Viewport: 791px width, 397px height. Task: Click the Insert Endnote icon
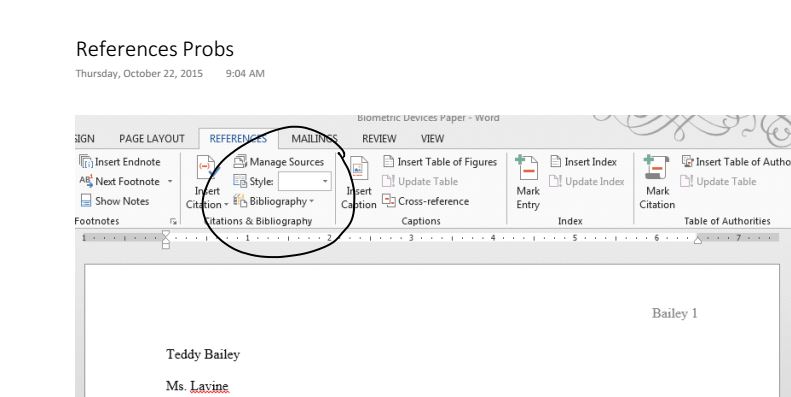pos(86,161)
